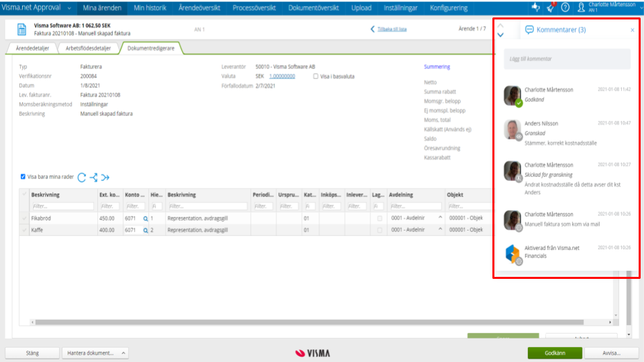Viewport: 644px width, 362px height.
Task: Click the Stäng button
Action: [32, 353]
